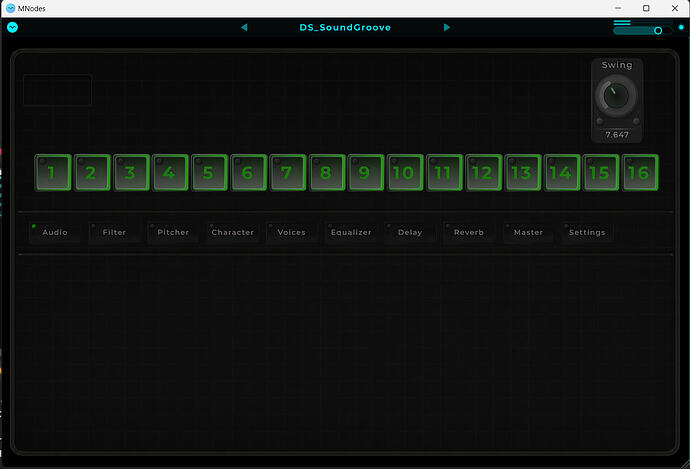Open the Character tab
The width and height of the screenshot is (690, 469).
click(232, 232)
